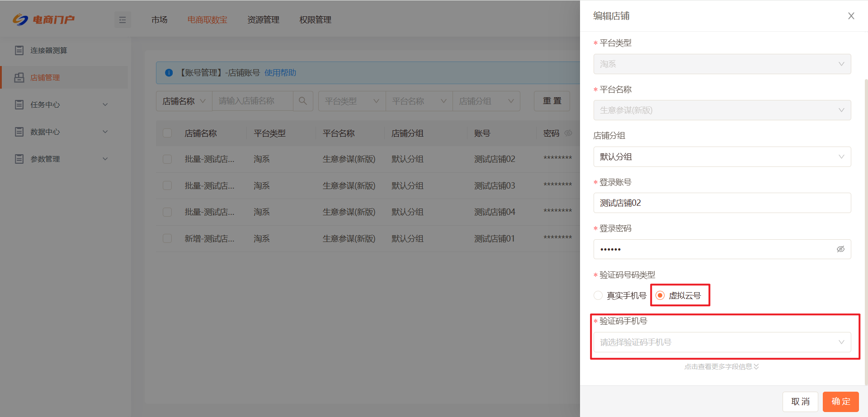This screenshot has width=868, height=417.
Task: Open the 使用帮助 link
Action: click(280, 73)
